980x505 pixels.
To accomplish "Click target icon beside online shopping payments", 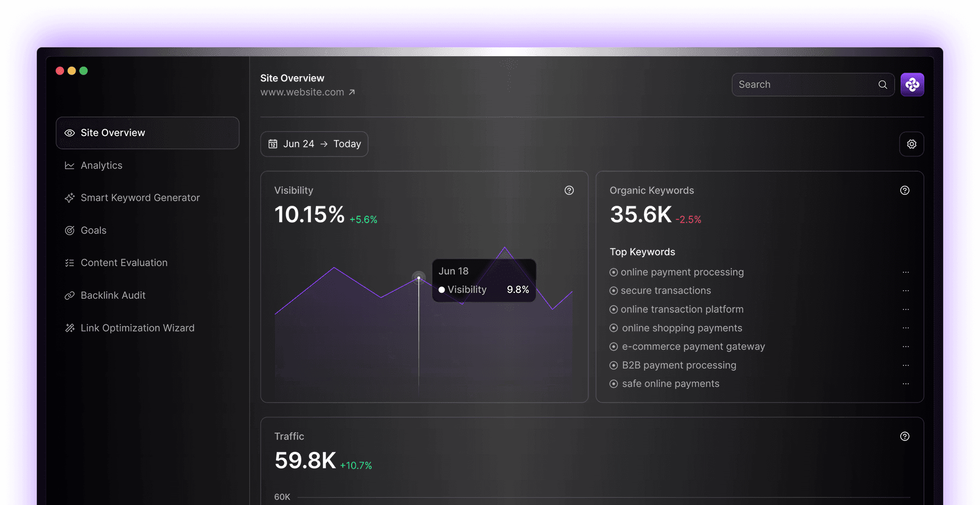I will 614,328.
